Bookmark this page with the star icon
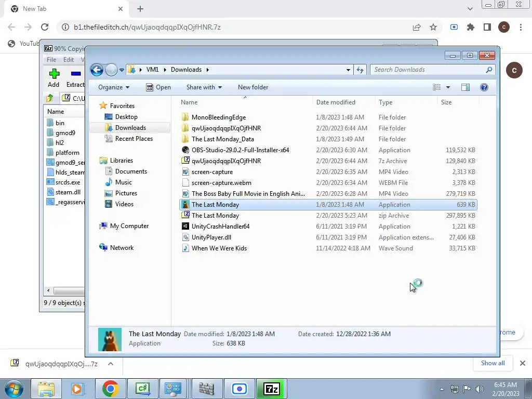Screen dimensions: 532x399 pos(433,27)
